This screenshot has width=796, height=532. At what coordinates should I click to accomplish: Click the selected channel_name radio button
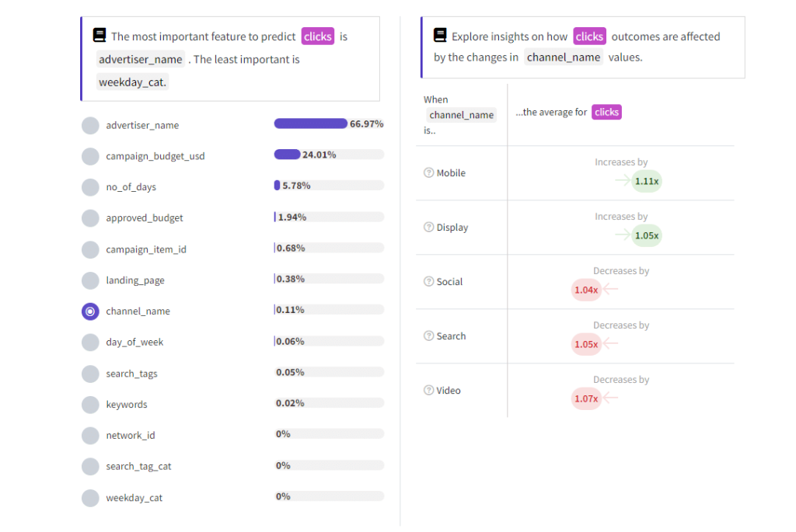click(89, 311)
